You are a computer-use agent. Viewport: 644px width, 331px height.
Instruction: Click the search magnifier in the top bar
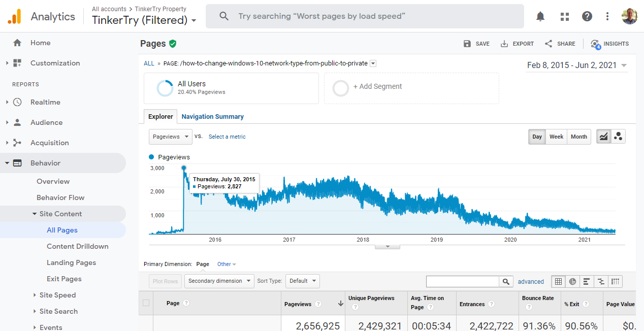click(224, 16)
